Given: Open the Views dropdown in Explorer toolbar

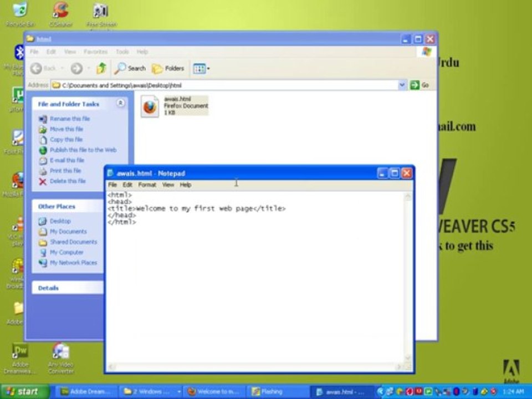Looking at the screenshot, I should point(201,69).
